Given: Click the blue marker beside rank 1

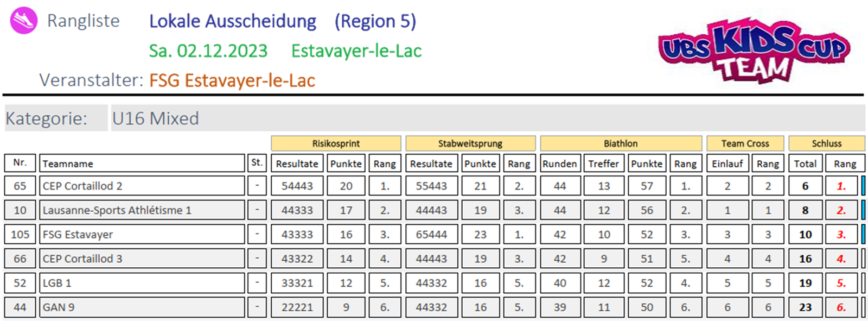Looking at the screenshot, I should coord(863,186).
